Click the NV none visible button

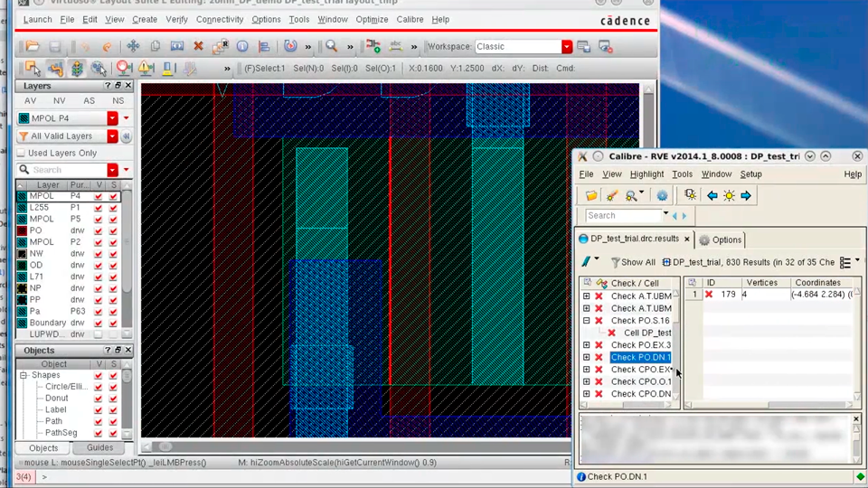click(60, 100)
